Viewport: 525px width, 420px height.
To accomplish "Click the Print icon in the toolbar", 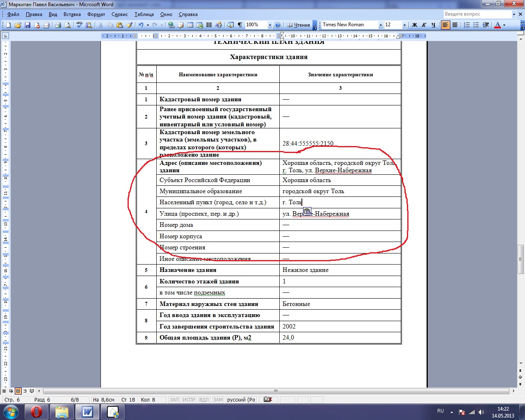I will (x=58, y=25).
